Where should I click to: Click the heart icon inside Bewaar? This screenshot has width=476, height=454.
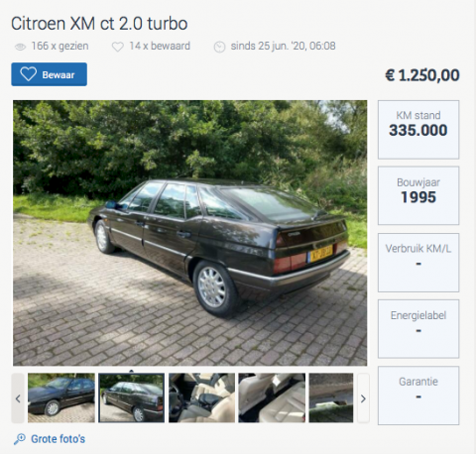[x=28, y=74]
